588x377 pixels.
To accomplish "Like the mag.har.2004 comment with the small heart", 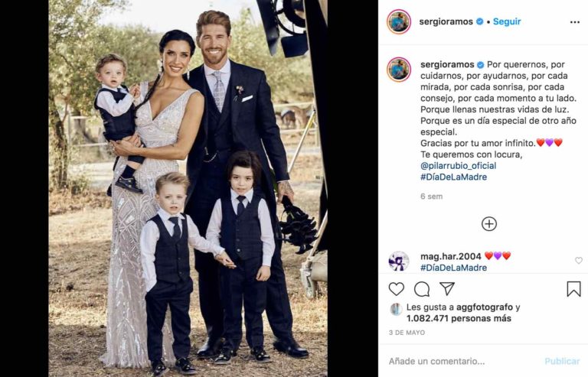I will (x=579, y=260).
